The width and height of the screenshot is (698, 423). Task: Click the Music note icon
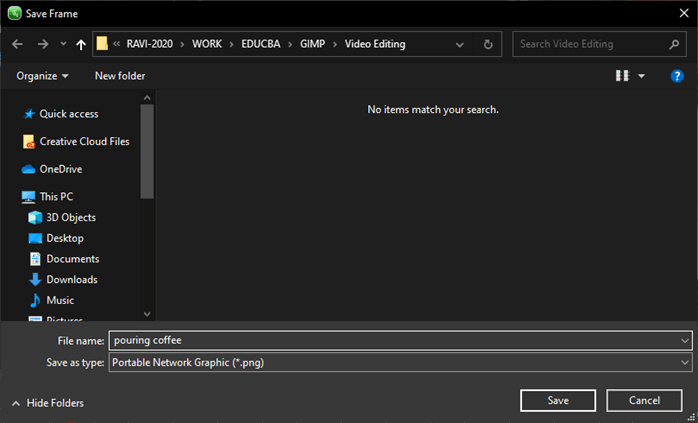pyautogui.click(x=35, y=301)
